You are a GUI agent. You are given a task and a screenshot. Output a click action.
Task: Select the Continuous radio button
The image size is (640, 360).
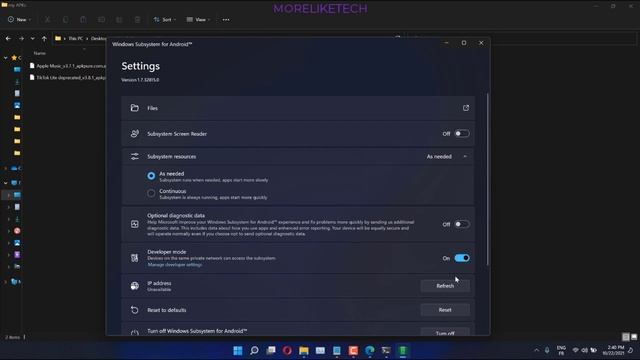[x=151, y=193]
